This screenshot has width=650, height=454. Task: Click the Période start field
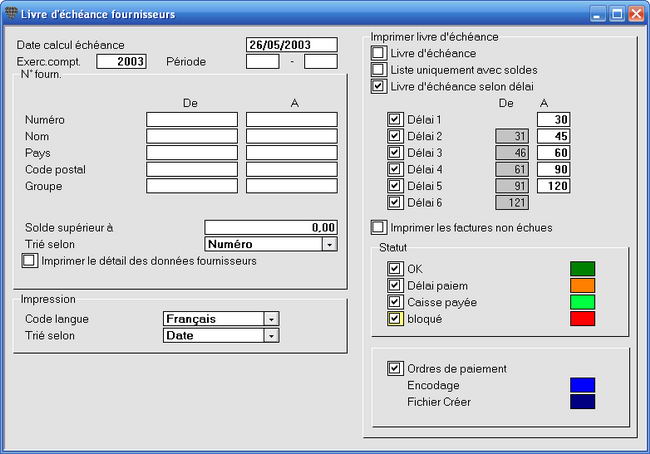[263, 61]
